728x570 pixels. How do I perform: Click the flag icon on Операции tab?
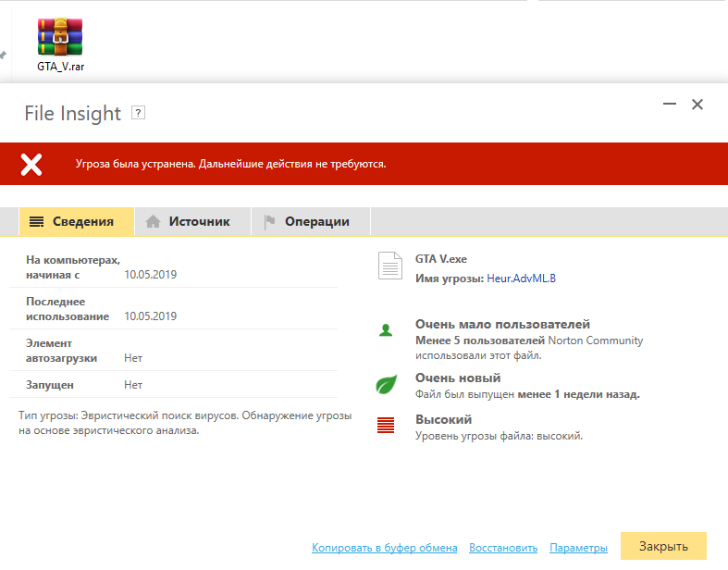tap(269, 222)
